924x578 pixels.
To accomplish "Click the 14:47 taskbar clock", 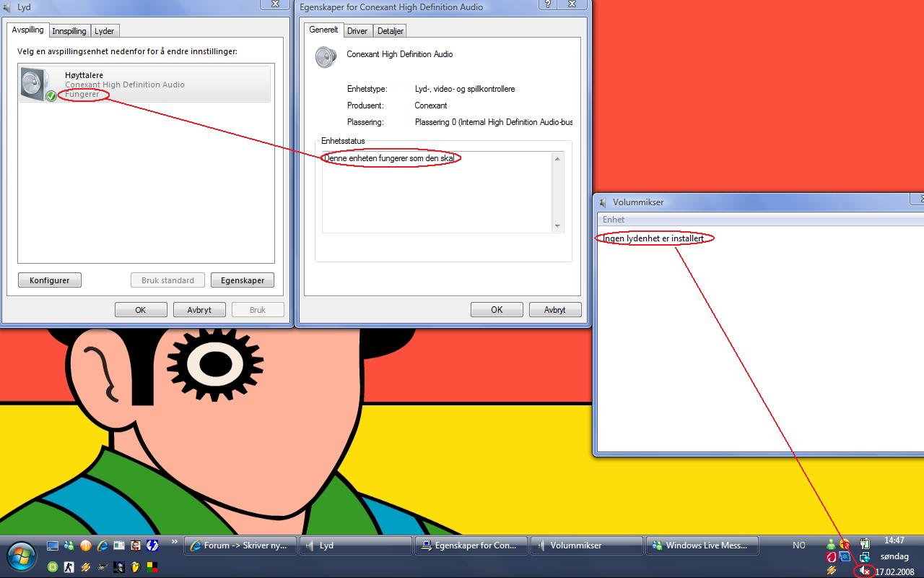I will 894,540.
